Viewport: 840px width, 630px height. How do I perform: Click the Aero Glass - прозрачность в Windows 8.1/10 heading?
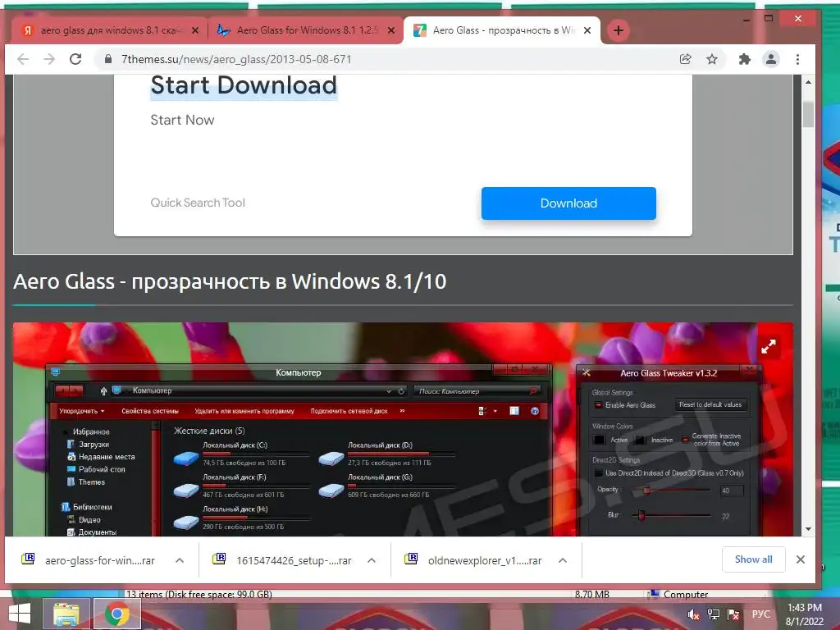(x=230, y=282)
